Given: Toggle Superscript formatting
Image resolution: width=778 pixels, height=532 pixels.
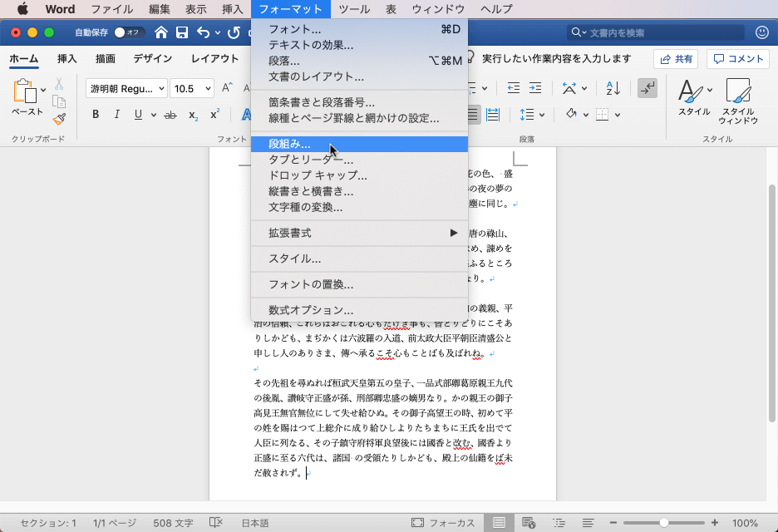Looking at the screenshot, I should point(214,114).
